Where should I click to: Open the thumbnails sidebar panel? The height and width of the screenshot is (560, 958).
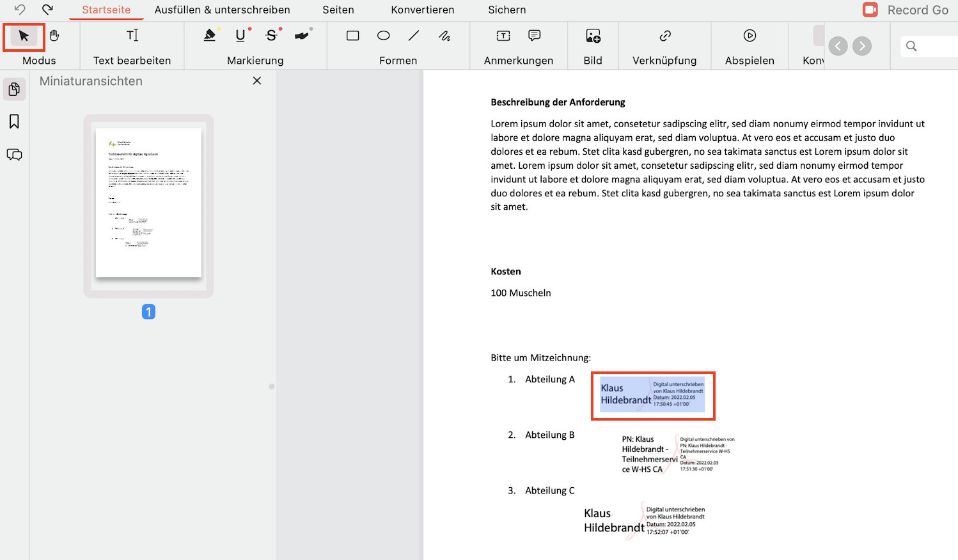pos(14,89)
